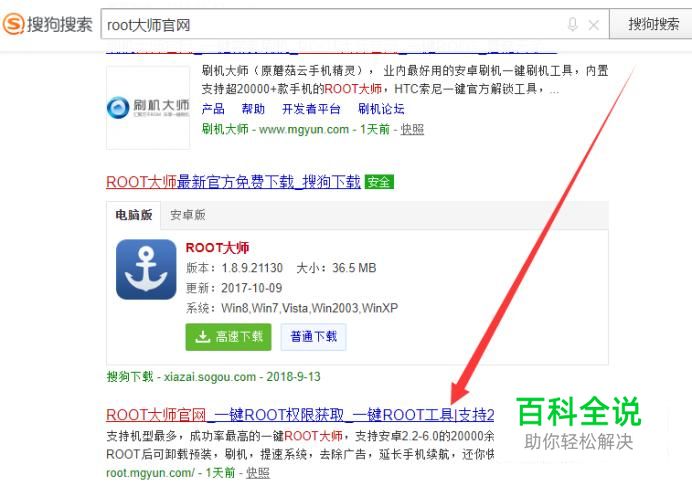This screenshot has height=486, width=692.
Task: Open the 刷机论坛 sublink
Action: (381, 109)
